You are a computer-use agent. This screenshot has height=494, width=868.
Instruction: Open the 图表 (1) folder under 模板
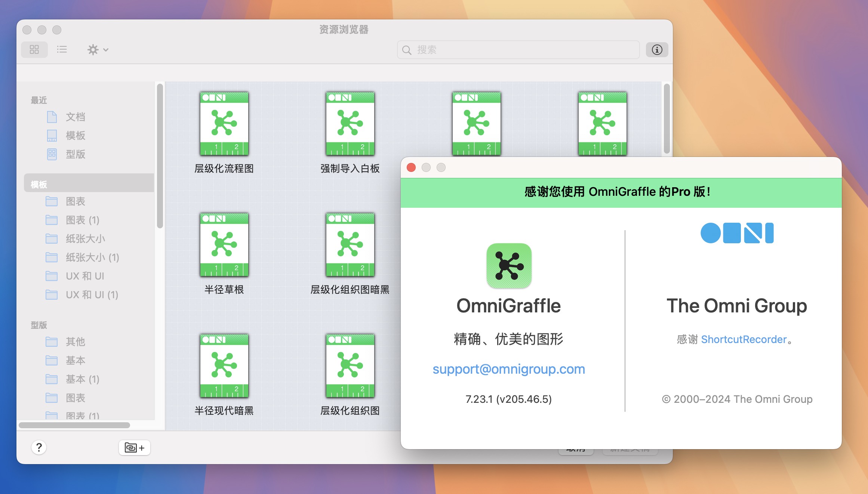tap(72, 220)
